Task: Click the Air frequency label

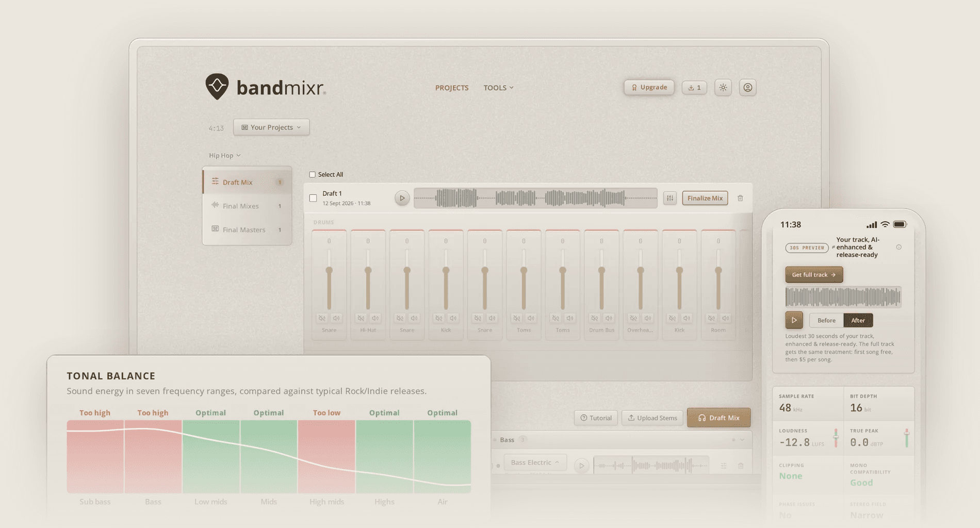Action: [443, 502]
